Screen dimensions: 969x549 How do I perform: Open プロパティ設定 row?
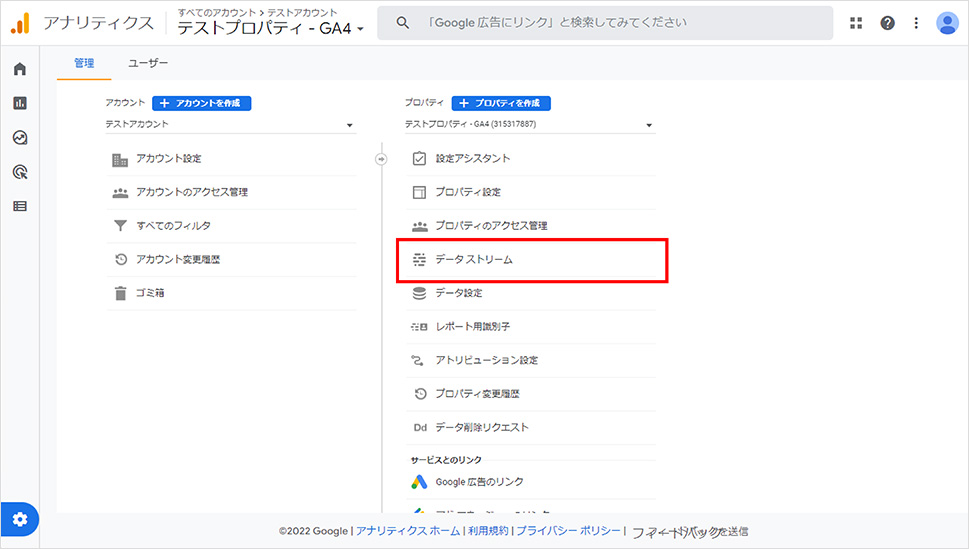(x=531, y=192)
